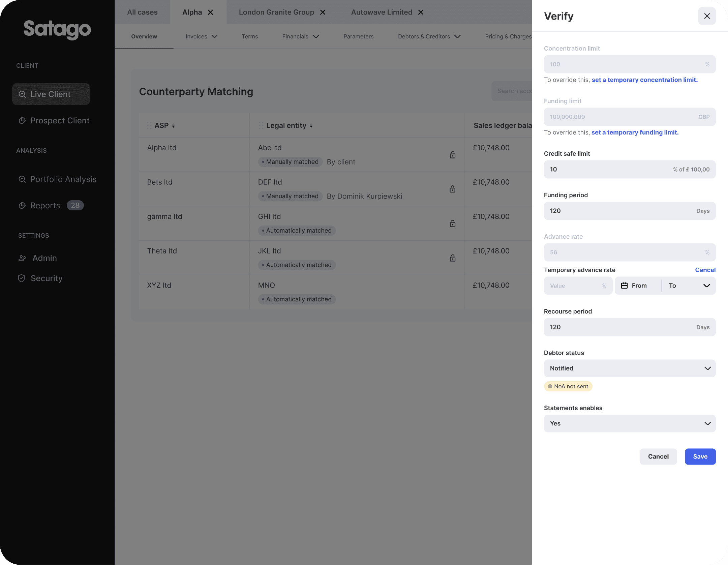Click the lock icon beside DEF ltd

click(452, 189)
